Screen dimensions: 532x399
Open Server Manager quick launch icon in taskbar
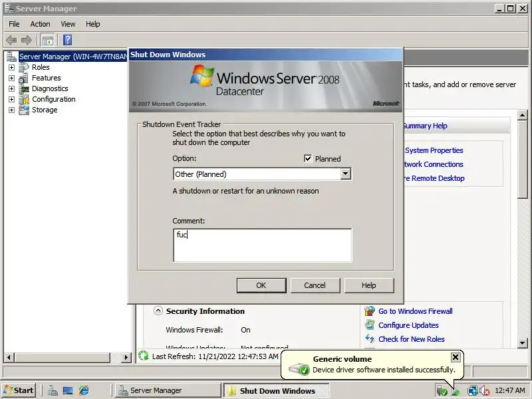(x=53, y=391)
